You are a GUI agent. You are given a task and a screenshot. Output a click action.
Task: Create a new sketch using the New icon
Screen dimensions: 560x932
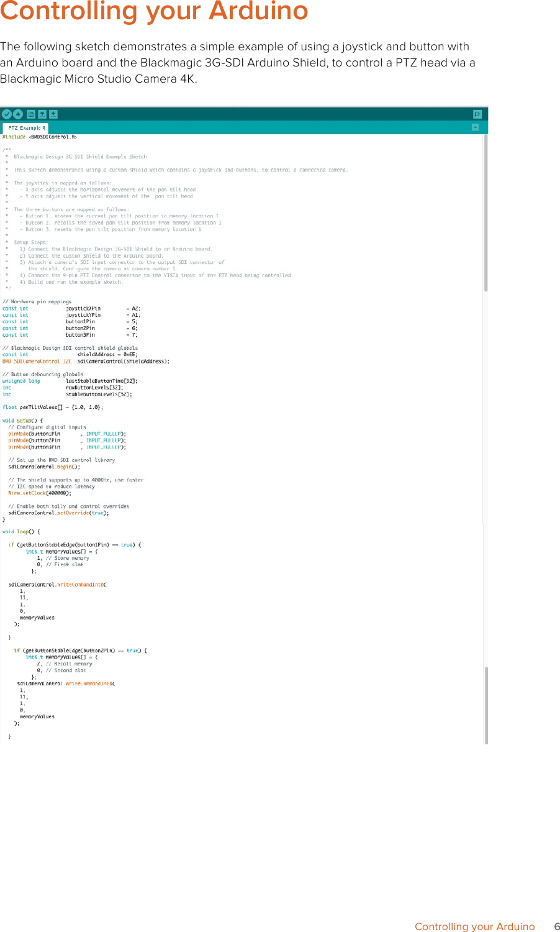31,114
